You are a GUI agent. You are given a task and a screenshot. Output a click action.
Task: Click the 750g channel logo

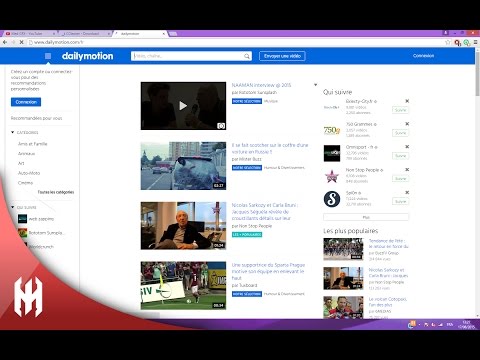332,130
